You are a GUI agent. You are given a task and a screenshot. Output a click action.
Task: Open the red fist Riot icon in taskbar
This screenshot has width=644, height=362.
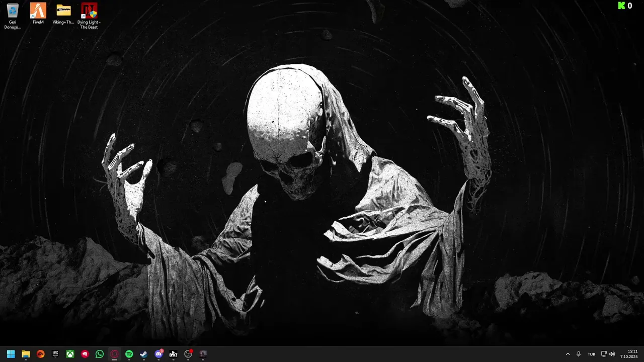tap(85, 354)
